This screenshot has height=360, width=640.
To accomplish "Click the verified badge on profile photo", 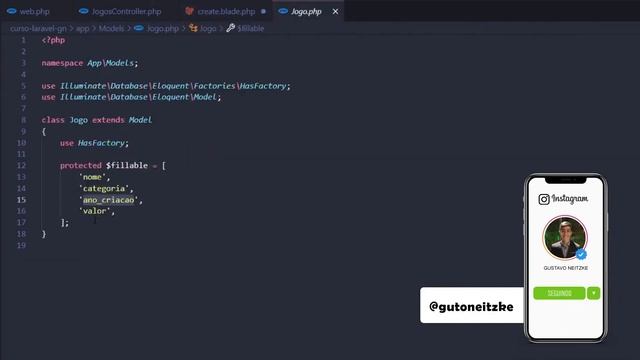I will [581, 254].
